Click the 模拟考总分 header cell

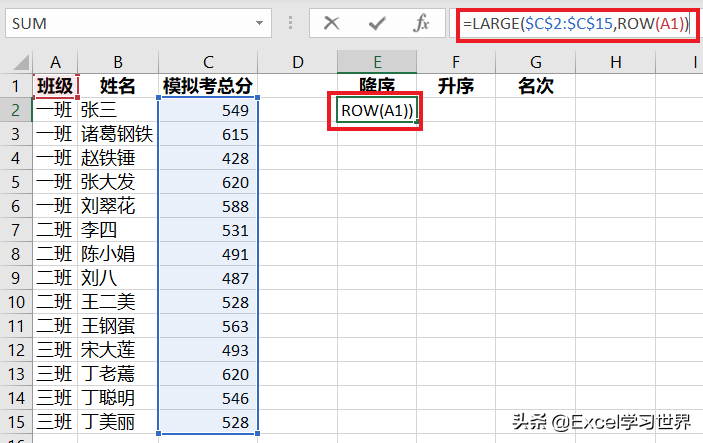[x=208, y=86]
